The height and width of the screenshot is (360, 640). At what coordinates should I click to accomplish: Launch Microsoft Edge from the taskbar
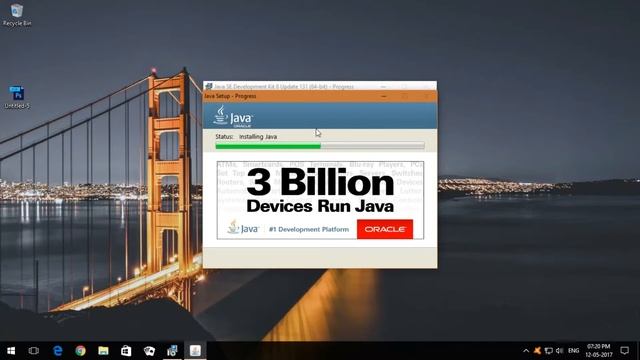pyautogui.click(x=58, y=351)
